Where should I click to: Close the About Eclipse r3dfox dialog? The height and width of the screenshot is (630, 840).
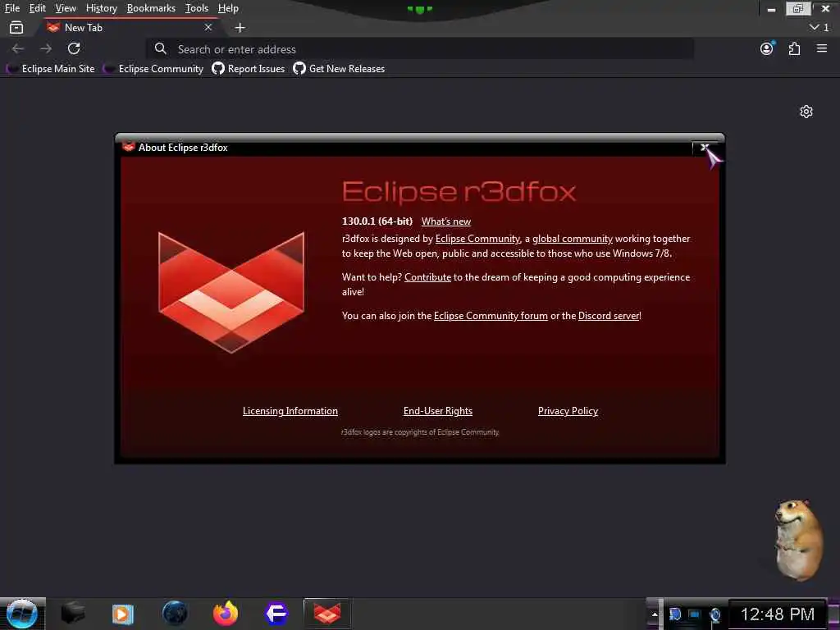click(x=705, y=148)
